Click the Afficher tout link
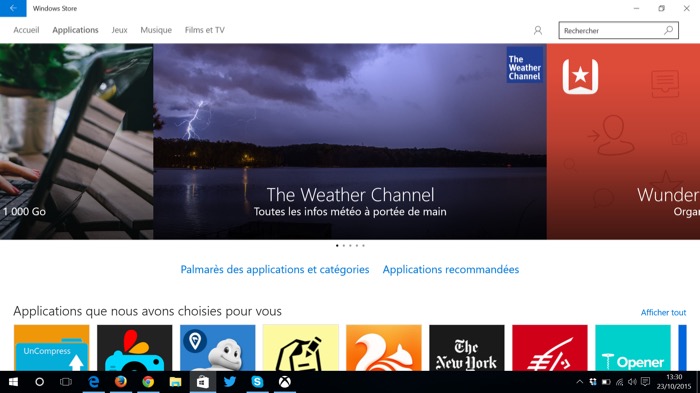Image resolution: width=700 pixels, height=393 pixels. [663, 313]
